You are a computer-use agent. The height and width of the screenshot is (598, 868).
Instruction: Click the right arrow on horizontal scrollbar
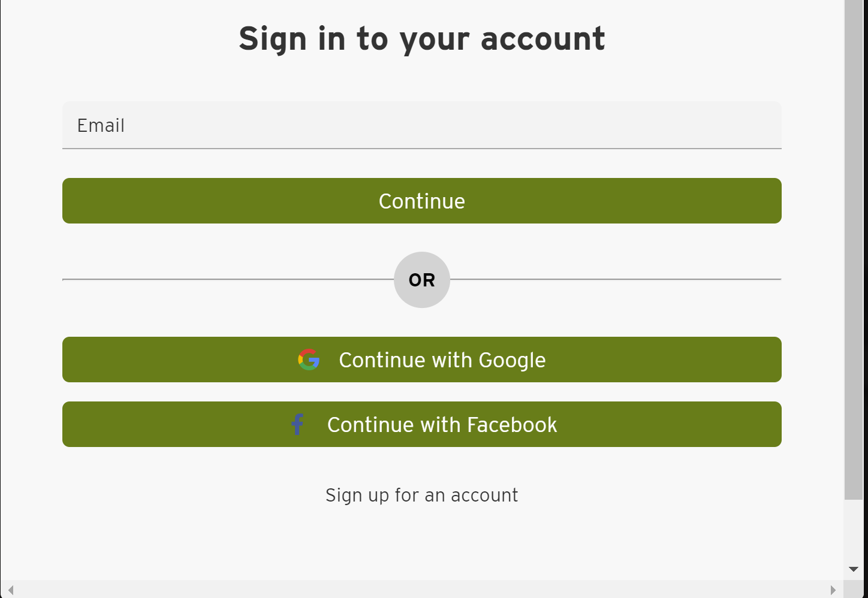point(833,590)
